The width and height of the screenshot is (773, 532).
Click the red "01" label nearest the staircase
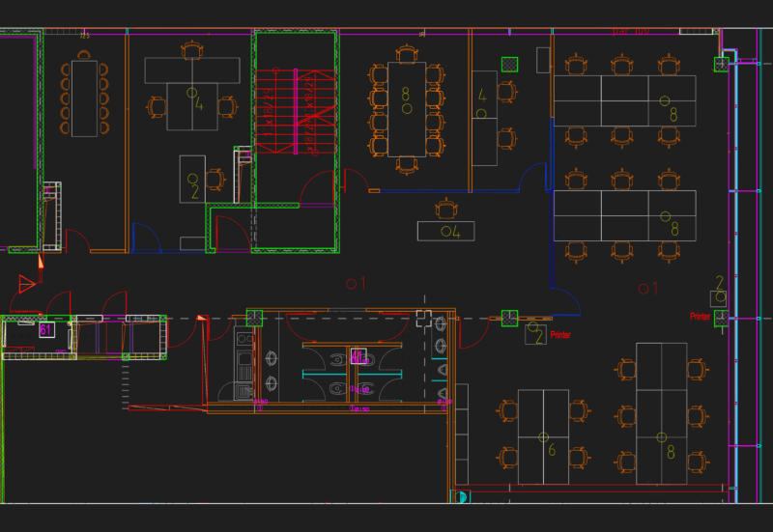point(356,284)
